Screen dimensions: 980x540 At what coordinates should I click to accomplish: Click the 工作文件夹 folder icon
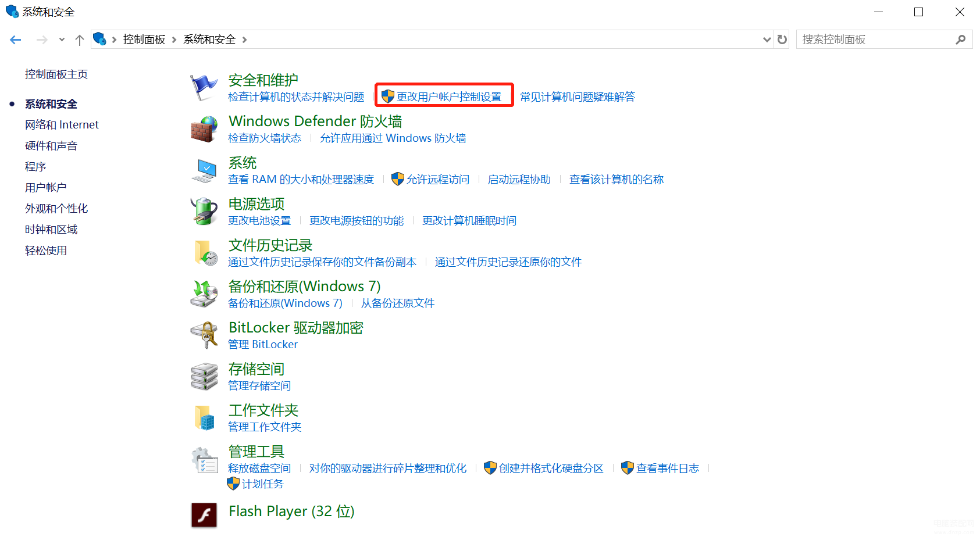click(x=204, y=418)
